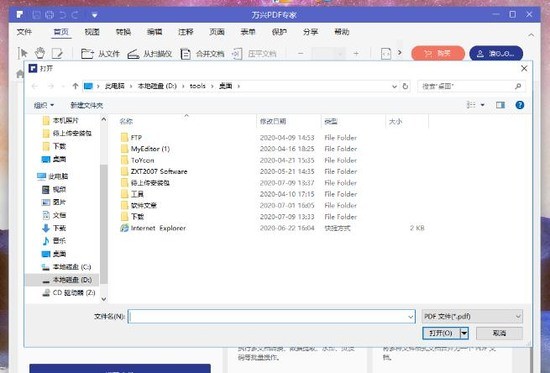The image size is (550, 373).
Task: Click the blue login account button
Action: [496, 53]
